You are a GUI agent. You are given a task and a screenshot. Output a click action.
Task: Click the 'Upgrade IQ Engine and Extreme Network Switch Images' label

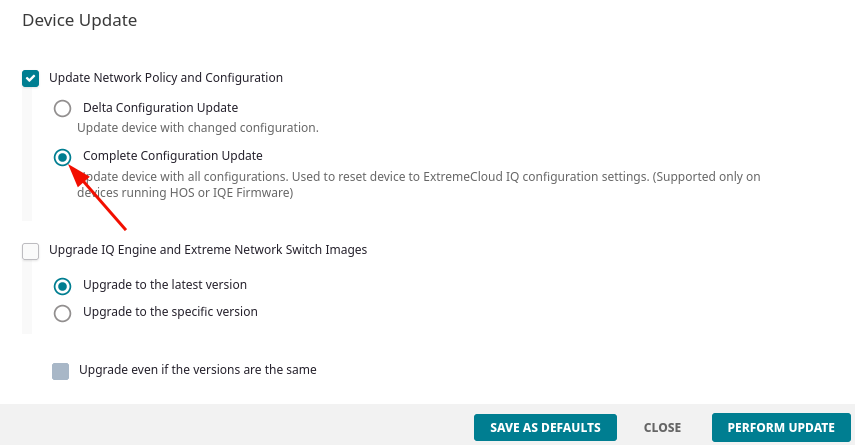[x=208, y=250]
